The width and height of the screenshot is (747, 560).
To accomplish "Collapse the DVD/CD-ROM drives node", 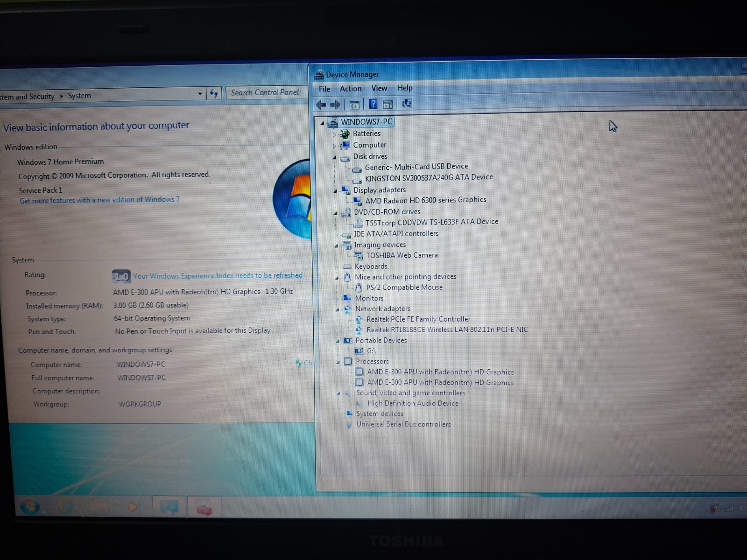I will tap(336, 213).
